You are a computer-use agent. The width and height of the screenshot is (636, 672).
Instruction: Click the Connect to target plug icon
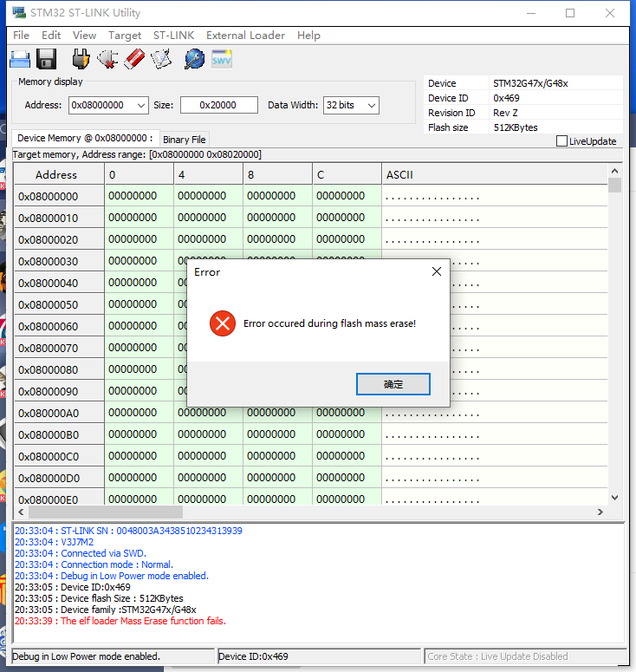coord(81,59)
